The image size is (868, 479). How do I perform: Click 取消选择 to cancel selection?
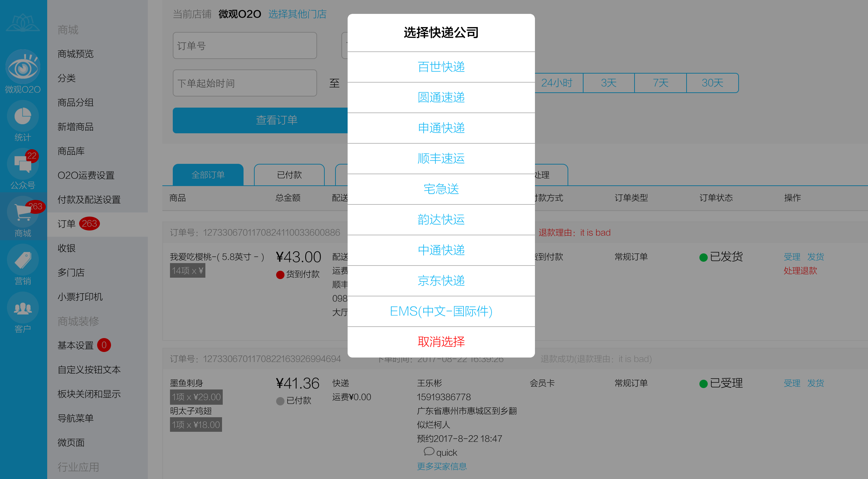click(441, 342)
